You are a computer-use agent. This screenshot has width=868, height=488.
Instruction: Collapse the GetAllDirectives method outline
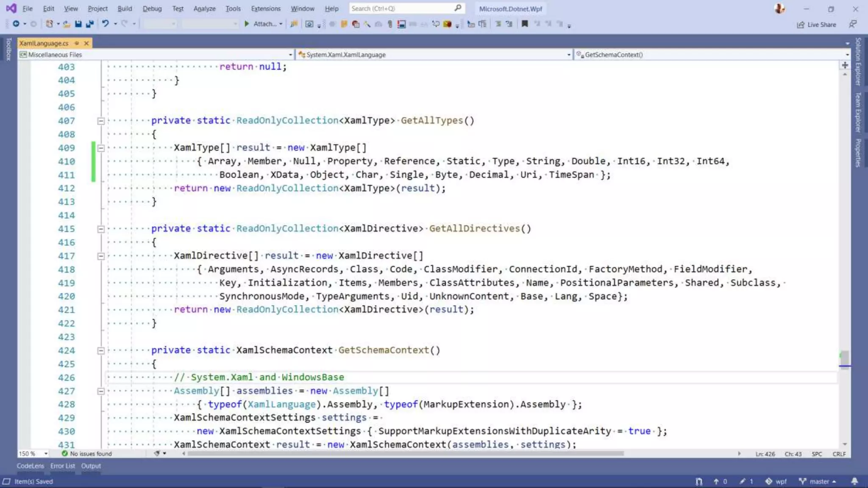click(x=101, y=229)
